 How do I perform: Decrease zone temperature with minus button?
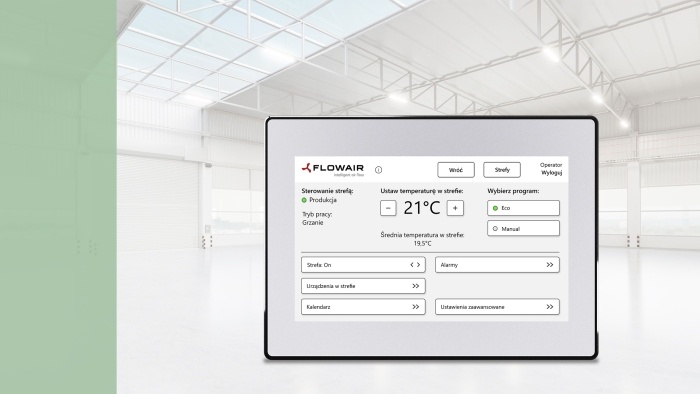tap(388, 208)
